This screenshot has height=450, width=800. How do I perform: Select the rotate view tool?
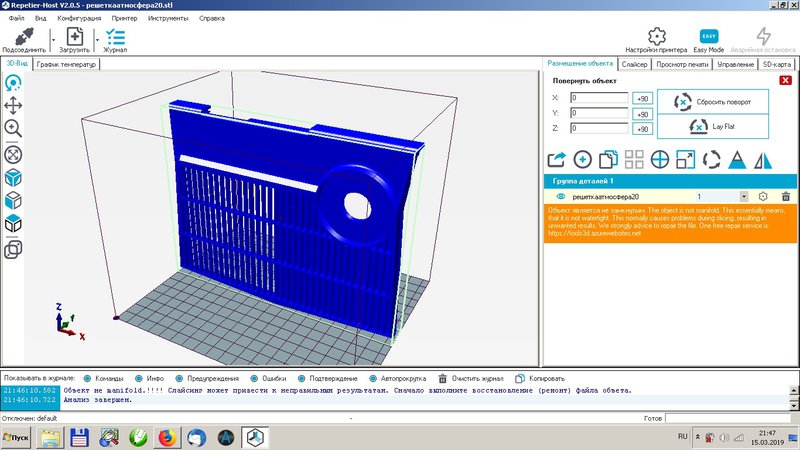(x=13, y=83)
